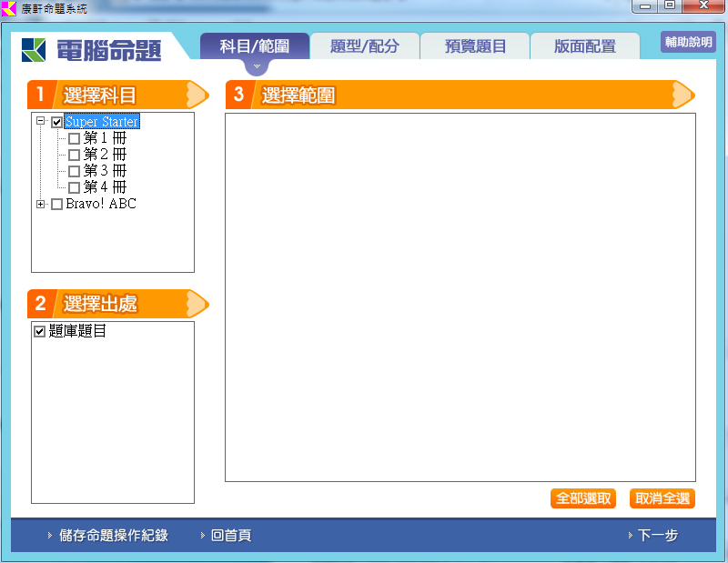Switch to the 預覽題目 tab
This screenshot has width=728, height=563.
point(475,46)
